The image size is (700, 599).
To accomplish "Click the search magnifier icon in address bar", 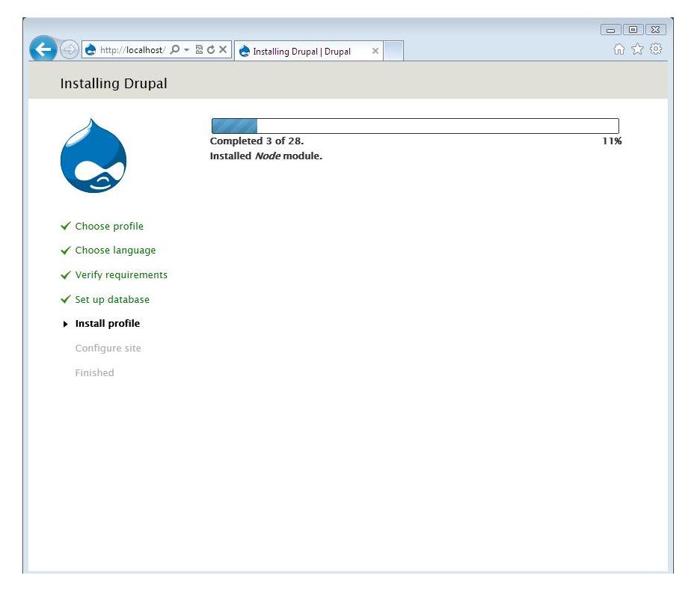I will click(174, 50).
